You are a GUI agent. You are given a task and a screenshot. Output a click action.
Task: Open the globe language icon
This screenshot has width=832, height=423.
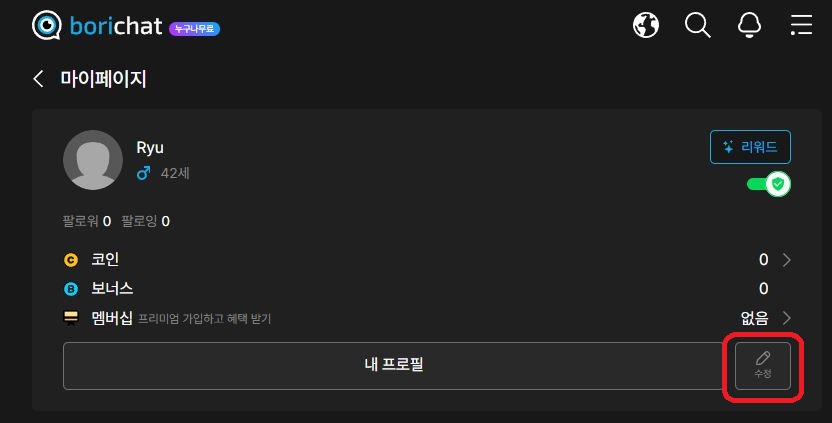tap(646, 25)
